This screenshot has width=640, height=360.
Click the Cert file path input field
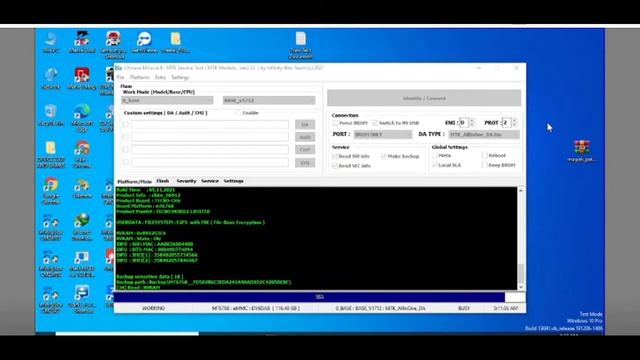click(210, 149)
